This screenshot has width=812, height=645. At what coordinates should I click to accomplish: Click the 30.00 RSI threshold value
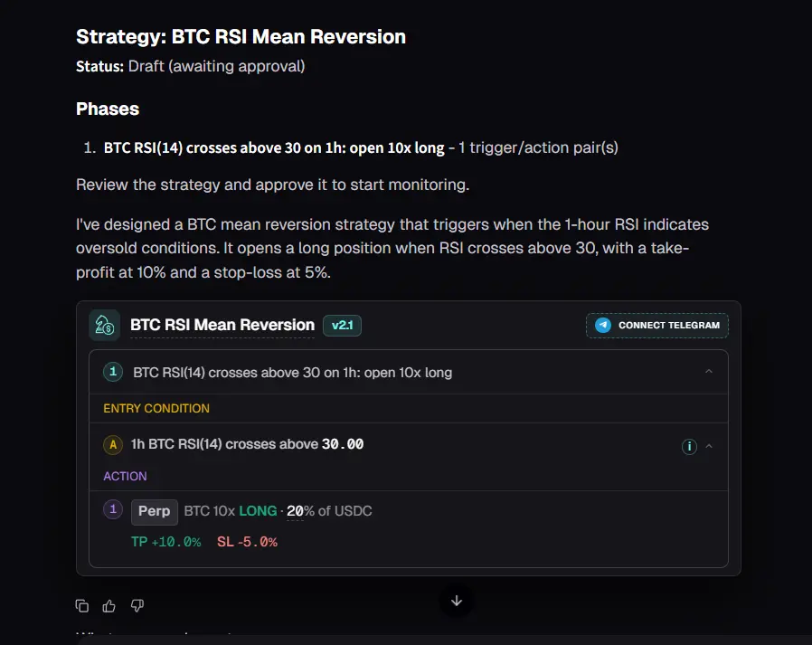[343, 444]
